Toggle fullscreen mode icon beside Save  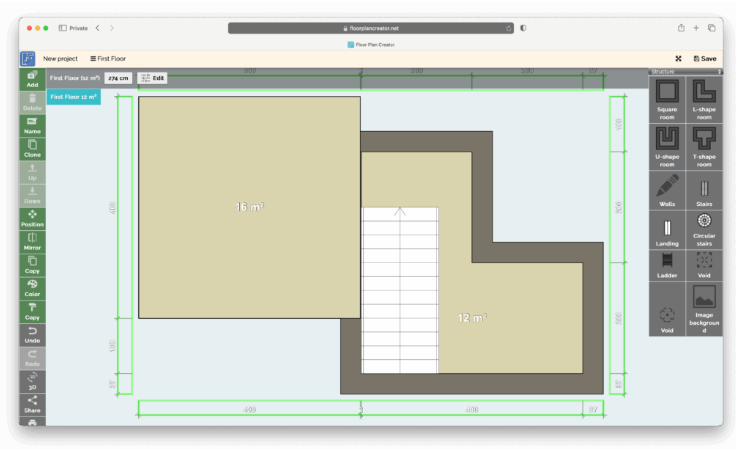(678, 59)
